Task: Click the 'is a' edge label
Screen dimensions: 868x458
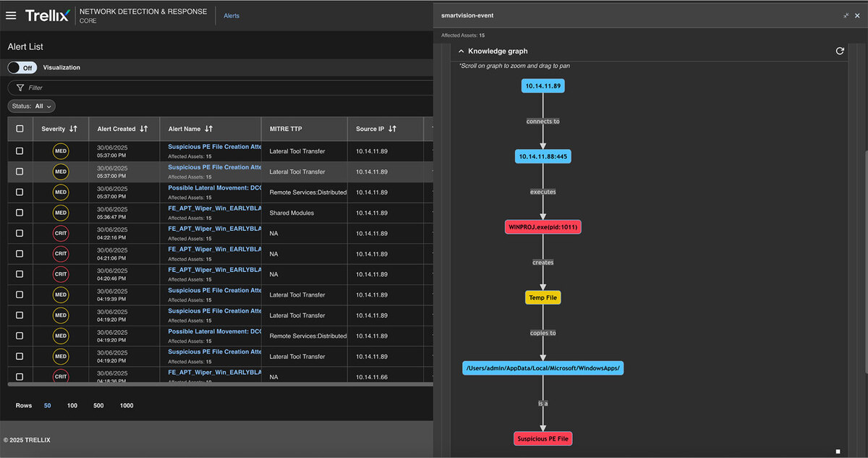Action: click(x=542, y=404)
